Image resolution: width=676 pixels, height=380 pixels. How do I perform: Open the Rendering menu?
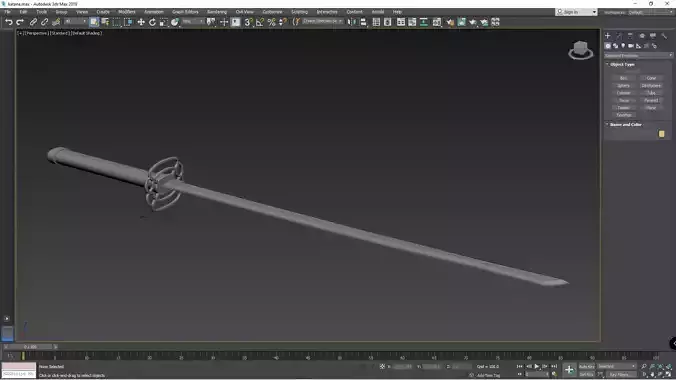217,12
